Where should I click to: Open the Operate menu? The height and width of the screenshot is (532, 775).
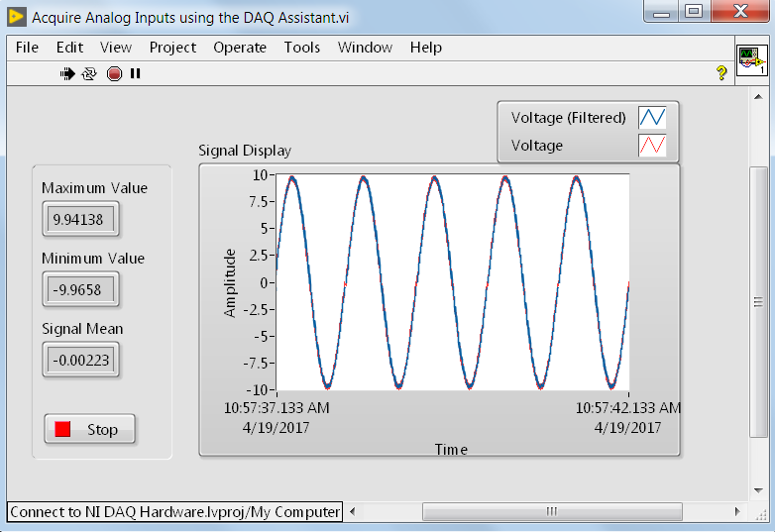(x=240, y=48)
